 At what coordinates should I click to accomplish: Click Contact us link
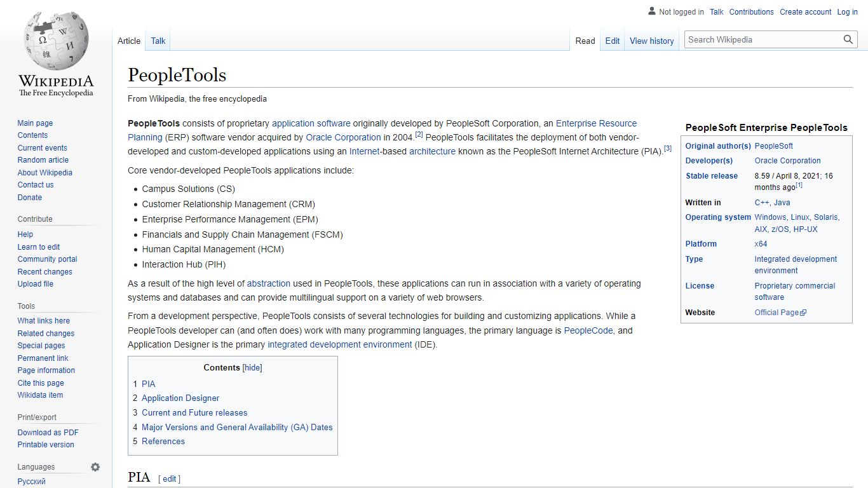point(36,185)
